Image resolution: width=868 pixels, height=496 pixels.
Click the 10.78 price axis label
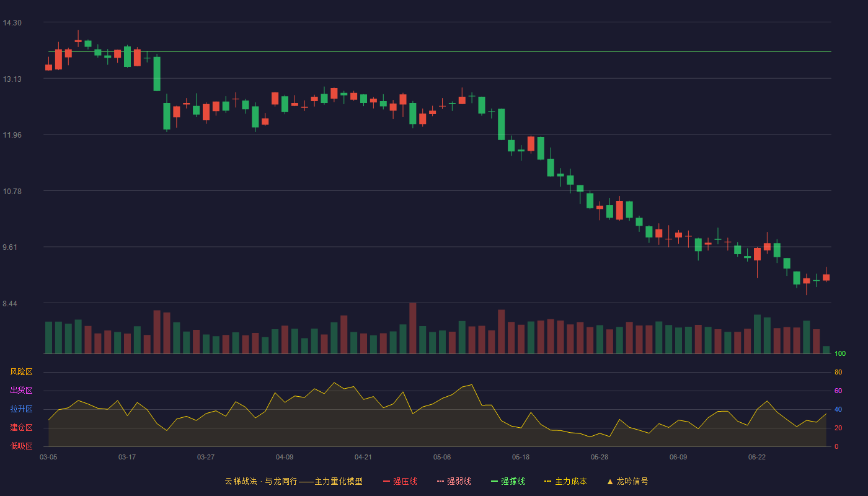(12, 191)
